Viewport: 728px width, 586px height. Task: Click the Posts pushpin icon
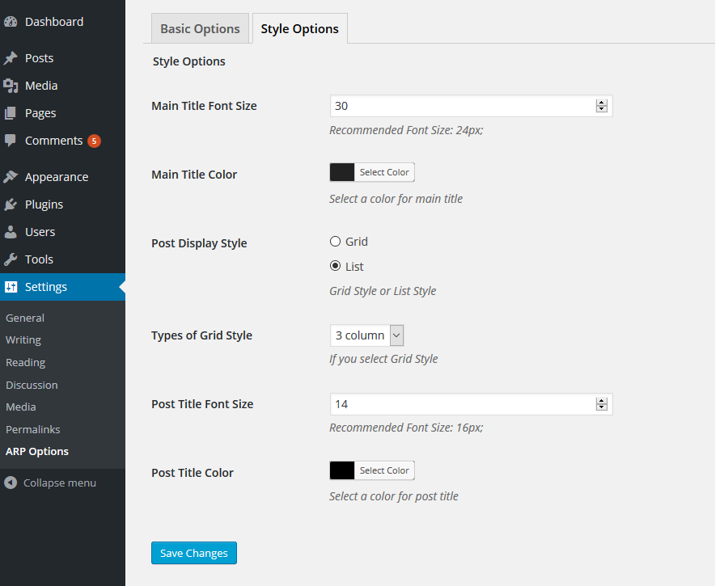(11, 58)
